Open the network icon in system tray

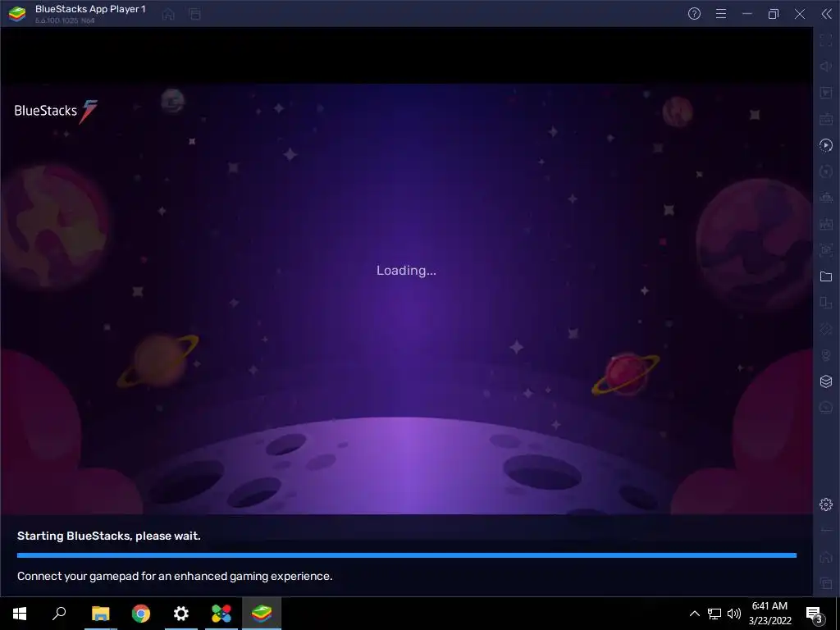click(714, 614)
